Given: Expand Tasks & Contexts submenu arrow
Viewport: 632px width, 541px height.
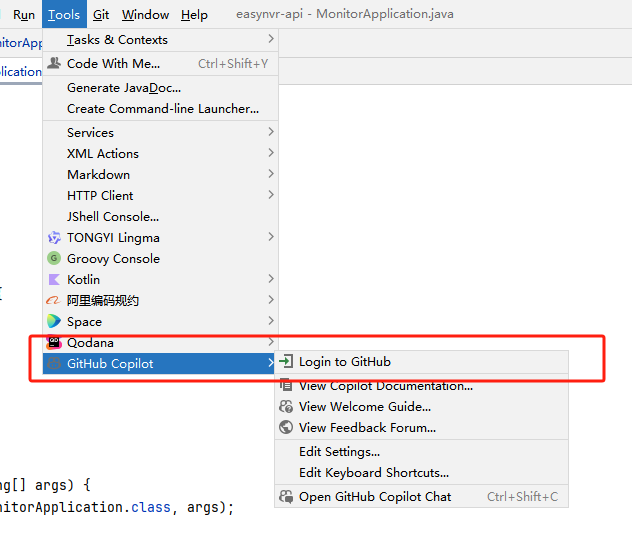Looking at the screenshot, I should tap(271, 39).
